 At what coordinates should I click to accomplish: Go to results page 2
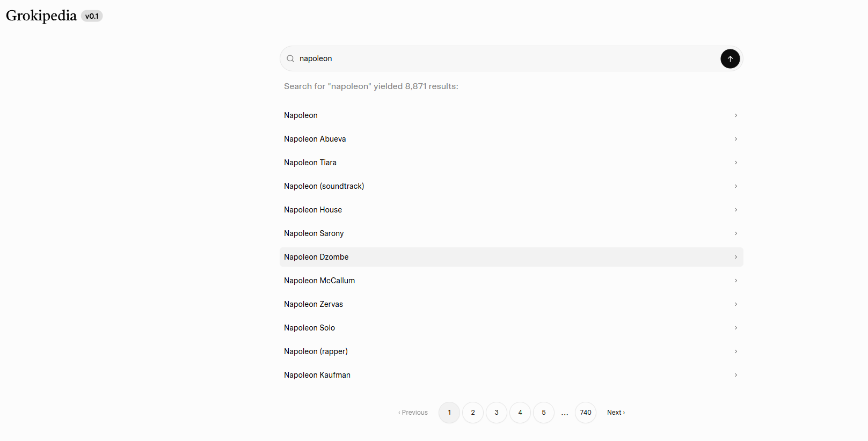(x=473, y=413)
